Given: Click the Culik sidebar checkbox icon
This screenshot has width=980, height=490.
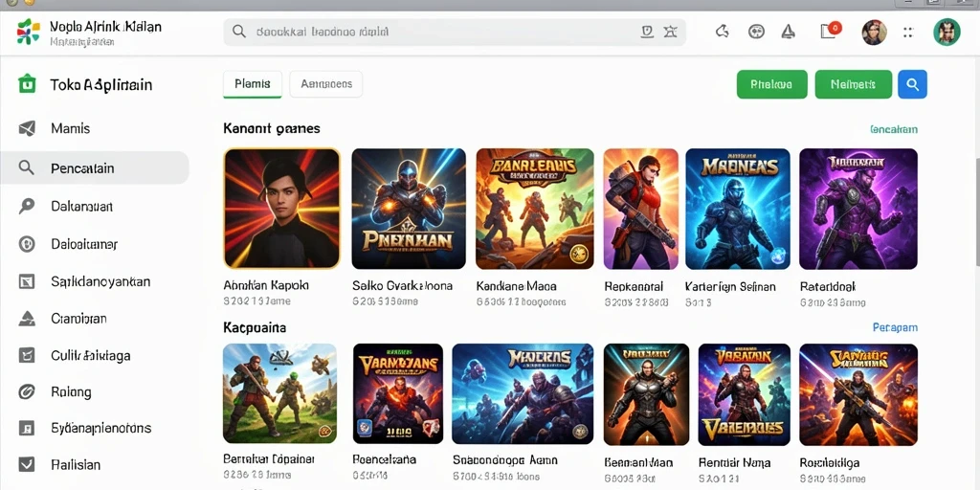Looking at the screenshot, I should [x=26, y=355].
